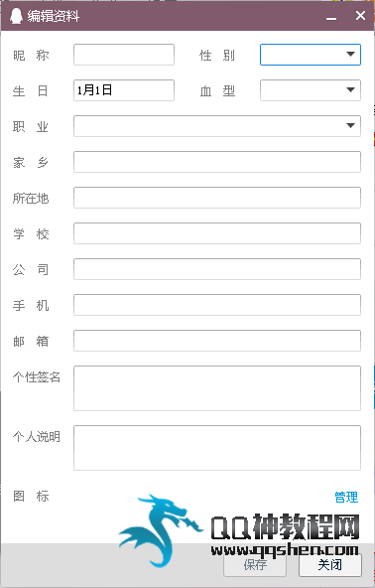The image size is (375, 588).
Task: Click the 手机 input field
Action: coord(217,305)
